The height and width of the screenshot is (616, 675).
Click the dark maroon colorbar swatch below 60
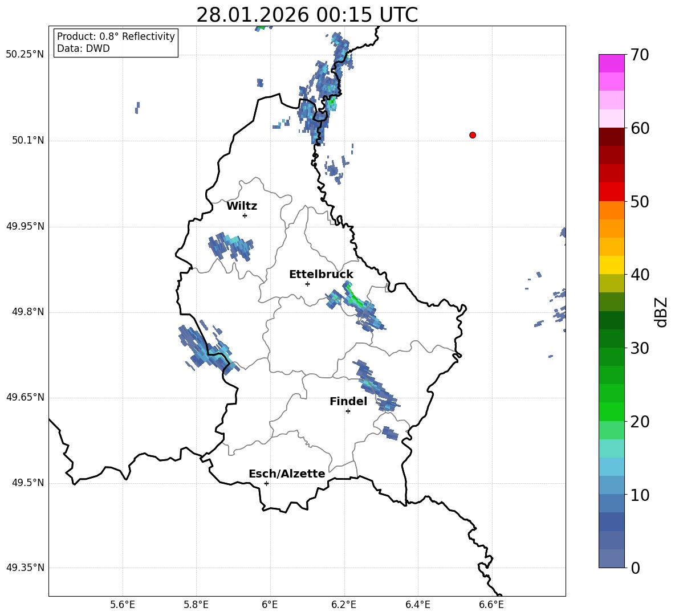click(x=611, y=137)
